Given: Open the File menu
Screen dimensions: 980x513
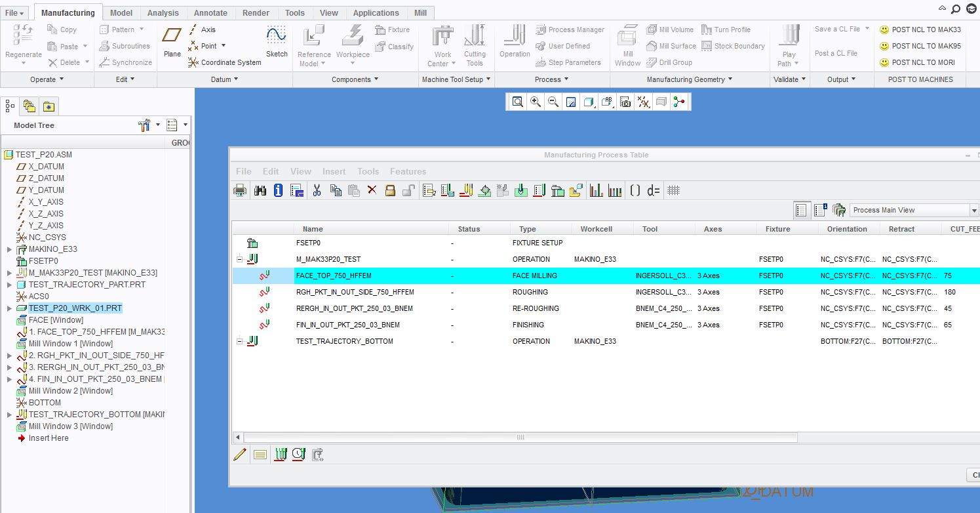Looking at the screenshot, I should (x=14, y=12).
